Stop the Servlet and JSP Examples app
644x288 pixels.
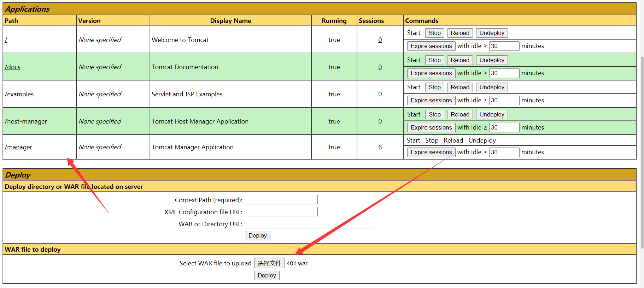[x=434, y=87]
